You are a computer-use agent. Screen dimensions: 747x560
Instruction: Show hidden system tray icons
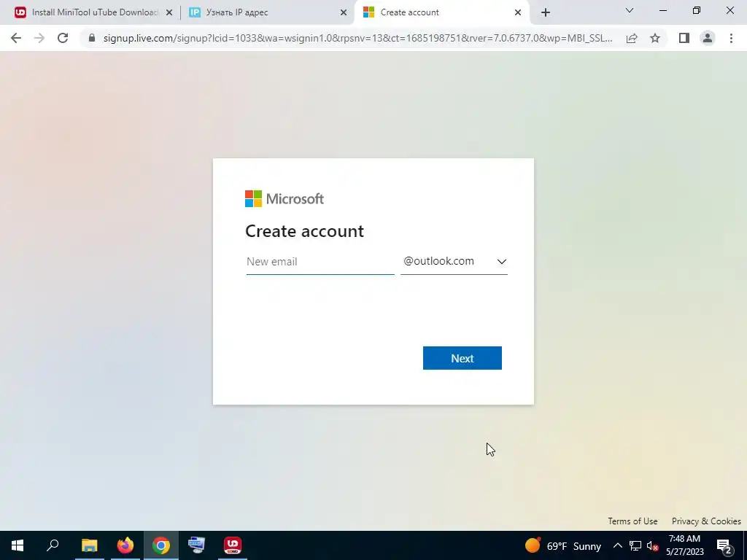pos(617,545)
